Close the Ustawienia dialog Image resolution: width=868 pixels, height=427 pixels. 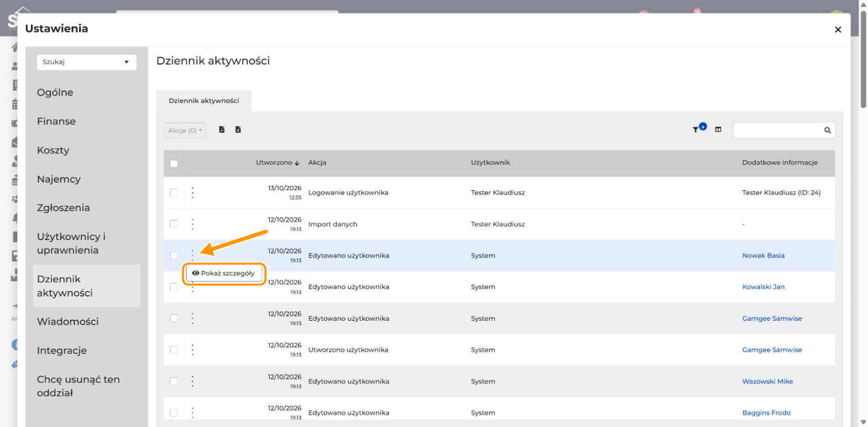tap(838, 30)
